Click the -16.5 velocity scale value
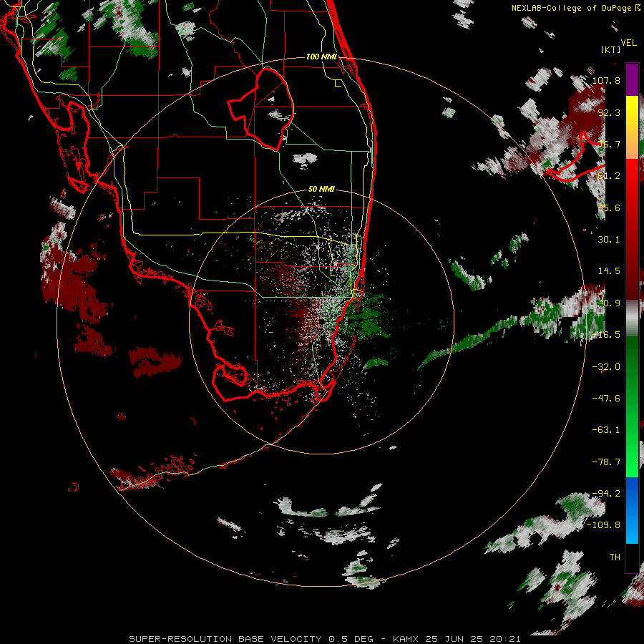Viewport: 644px width, 644px height. point(606,335)
